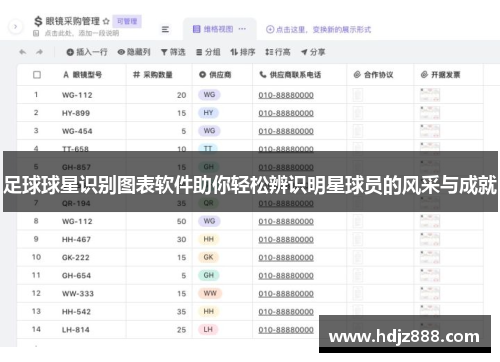Open agreement file icon in GH-654 row
Image resolution: width=500 pixels, height=362 pixels.
click(x=358, y=275)
